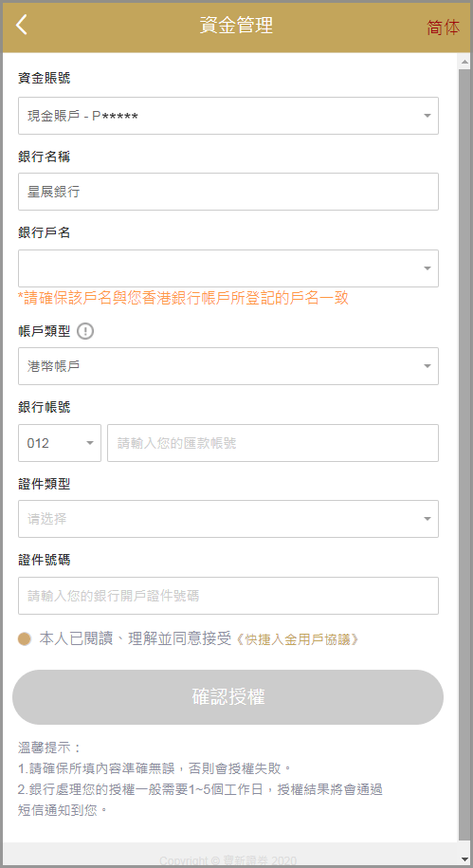This screenshot has width=473, height=868.
Task: Click the 資金管理 page title
Action: click(x=236, y=26)
